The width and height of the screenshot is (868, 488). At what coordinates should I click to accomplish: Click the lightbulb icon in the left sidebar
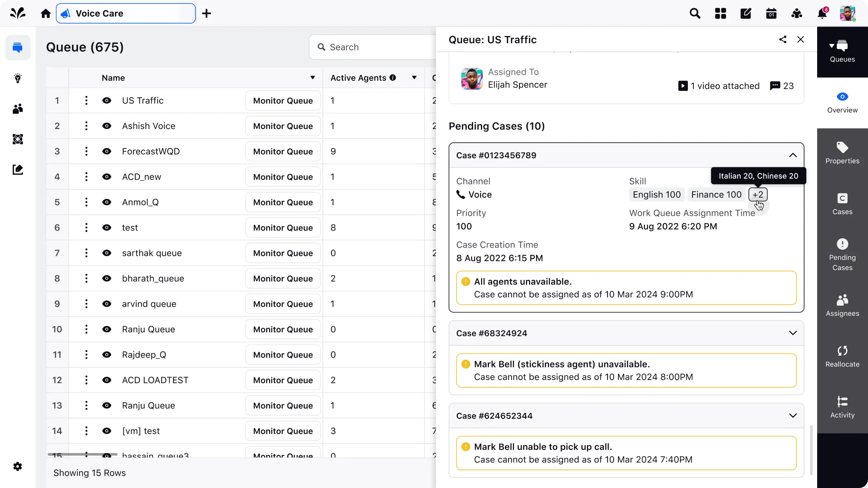coord(17,78)
